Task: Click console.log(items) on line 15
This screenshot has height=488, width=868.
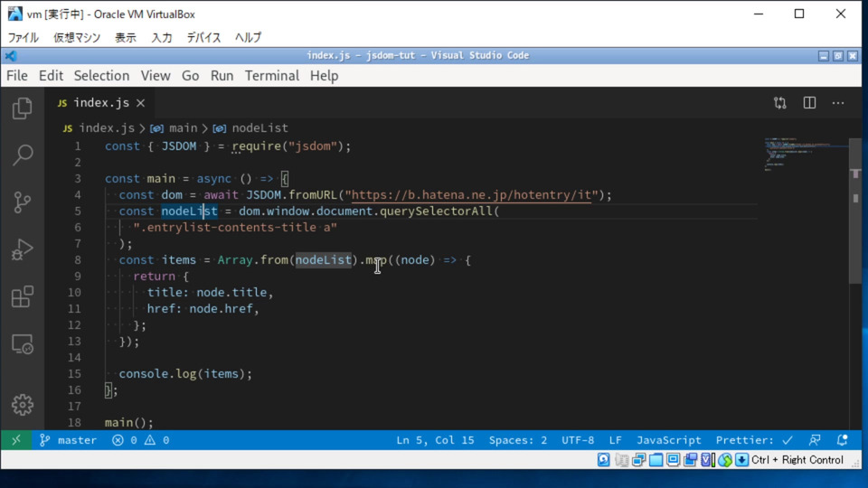Action: click(x=185, y=374)
